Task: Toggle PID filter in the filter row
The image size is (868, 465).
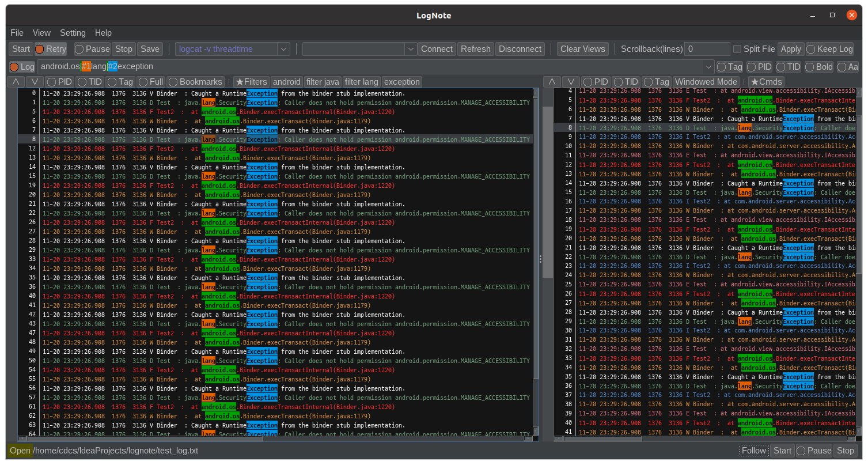Action: (x=759, y=67)
